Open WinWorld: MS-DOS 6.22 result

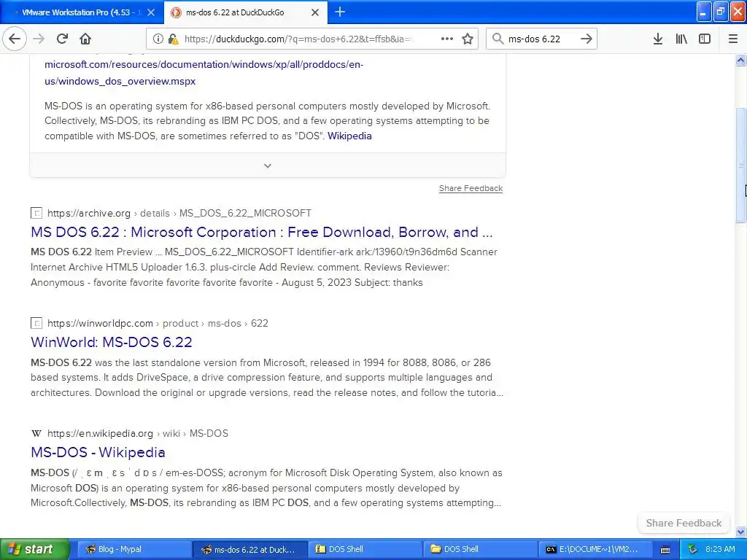tap(112, 342)
